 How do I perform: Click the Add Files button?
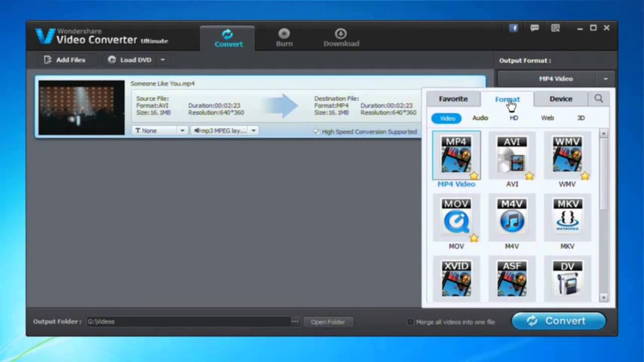(x=64, y=60)
